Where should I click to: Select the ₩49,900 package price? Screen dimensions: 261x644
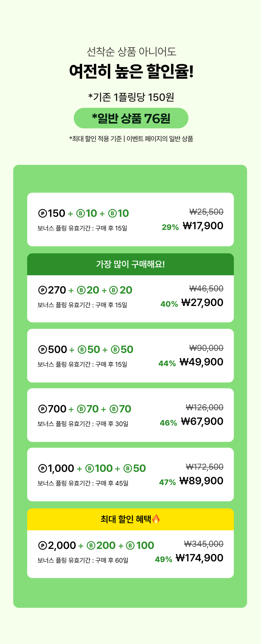tap(201, 362)
